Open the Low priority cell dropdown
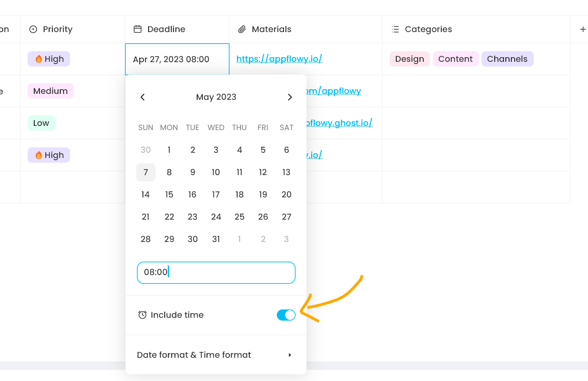Image resolution: width=588 pixels, height=381 pixels. pos(41,123)
